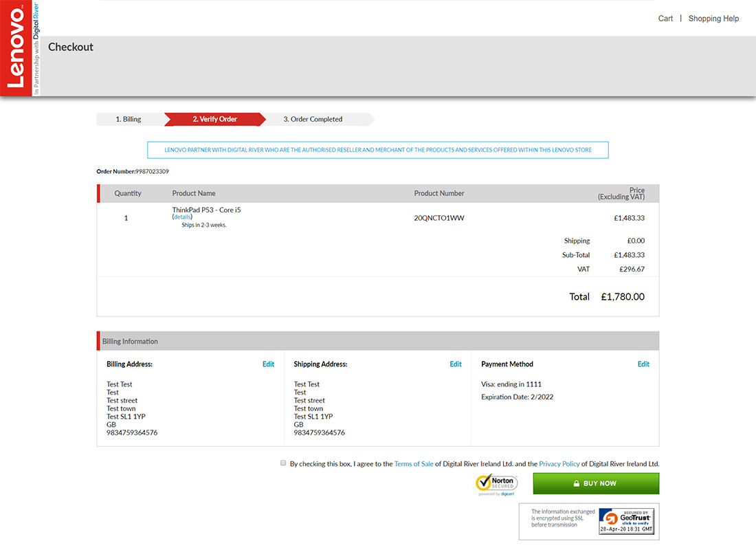Click the Billing Address: heading
Viewport: 756px width, 550px height.
129,364
